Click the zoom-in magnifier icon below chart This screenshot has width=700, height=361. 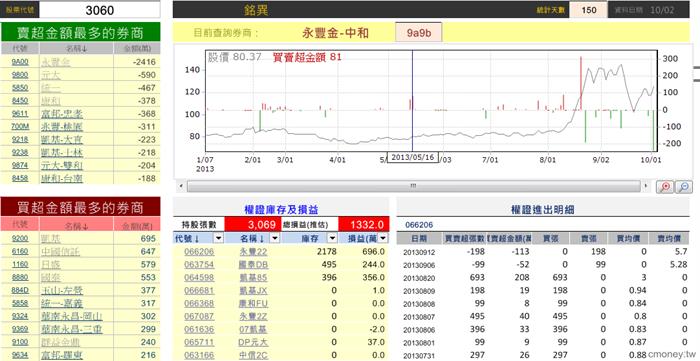(665, 187)
